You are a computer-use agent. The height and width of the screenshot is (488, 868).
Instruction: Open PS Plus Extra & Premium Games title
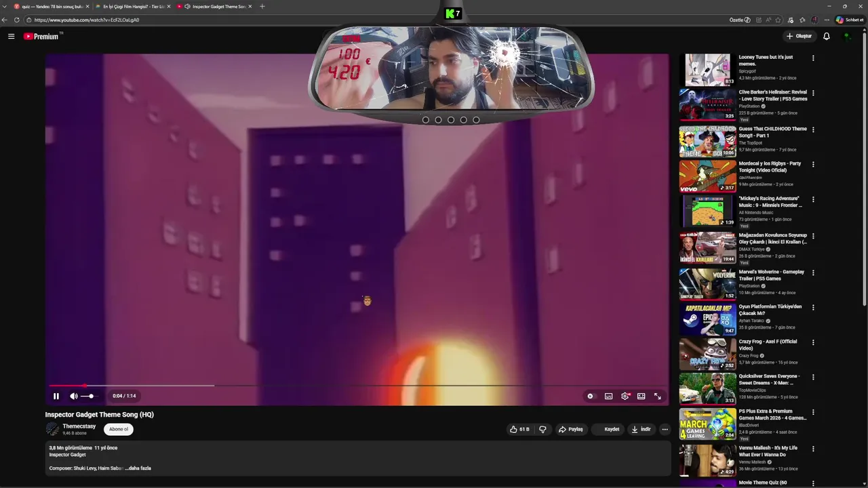(x=772, y=414)
